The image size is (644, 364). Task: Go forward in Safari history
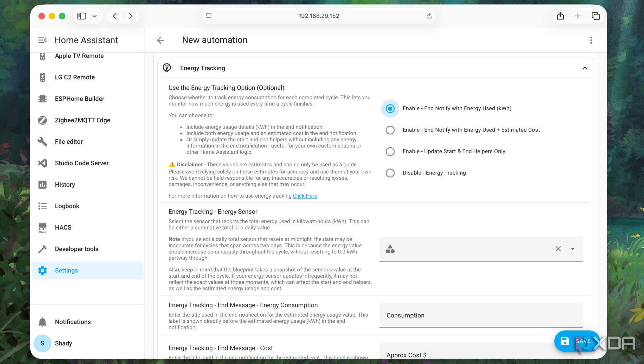[131, 16]
